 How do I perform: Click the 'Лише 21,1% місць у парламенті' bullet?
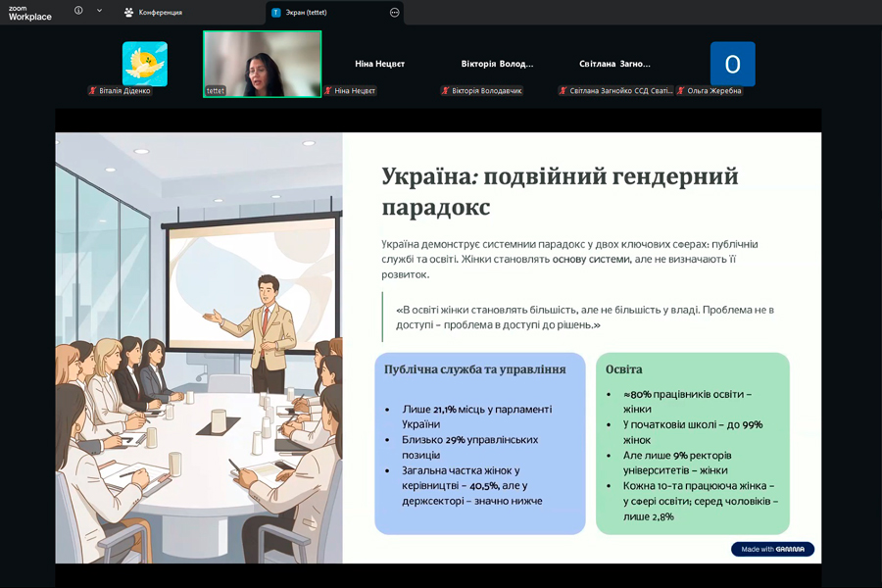coord(477,416)
